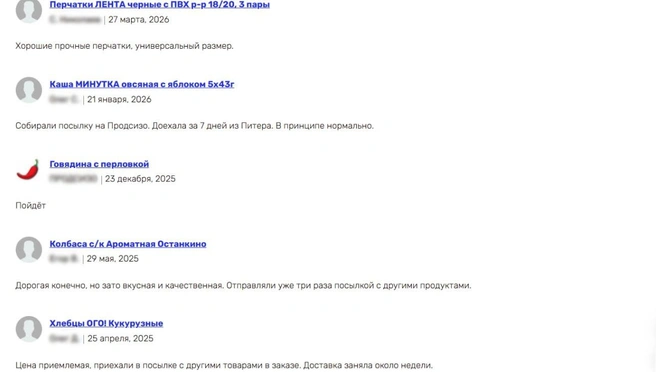Image resolution: width=656 pixels, height=372 pixels.
Task: Click the avatar next to Перчатки ЛЕНТА review
Action: coord(29,10)
